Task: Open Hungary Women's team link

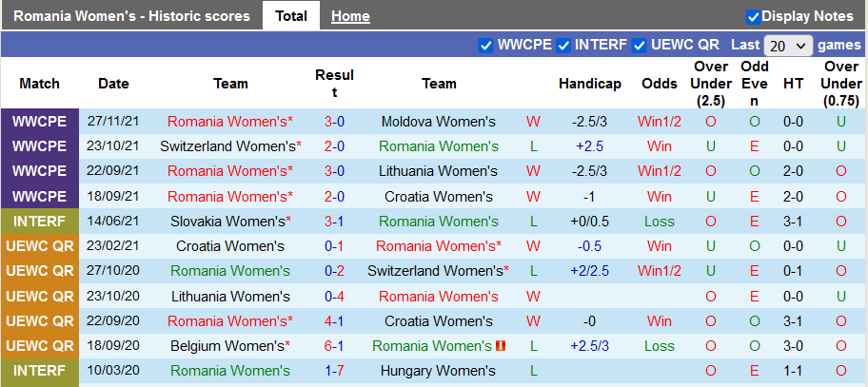Action: pyautogui.click(x=438, y=371)
